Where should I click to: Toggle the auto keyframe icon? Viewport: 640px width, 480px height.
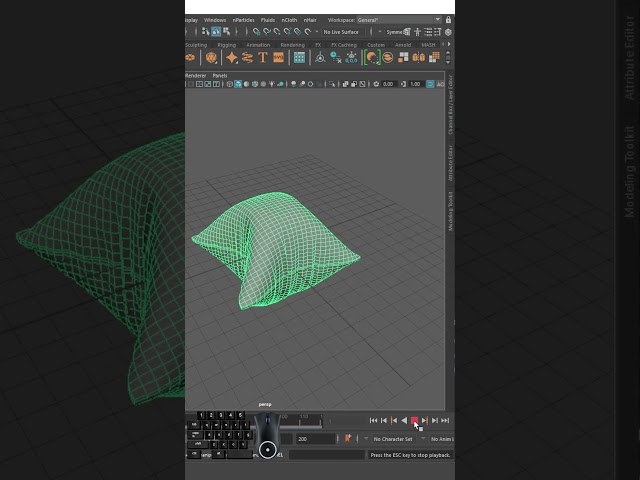(348, 439)
